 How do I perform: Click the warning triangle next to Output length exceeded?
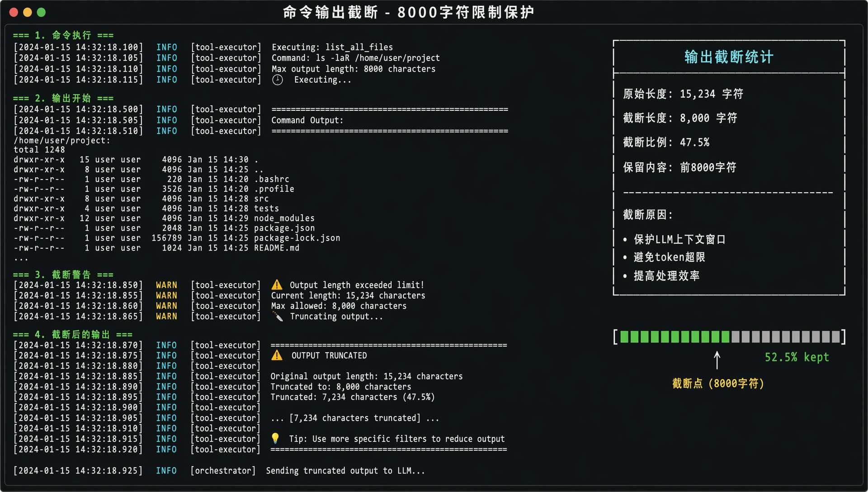point(277,285)
